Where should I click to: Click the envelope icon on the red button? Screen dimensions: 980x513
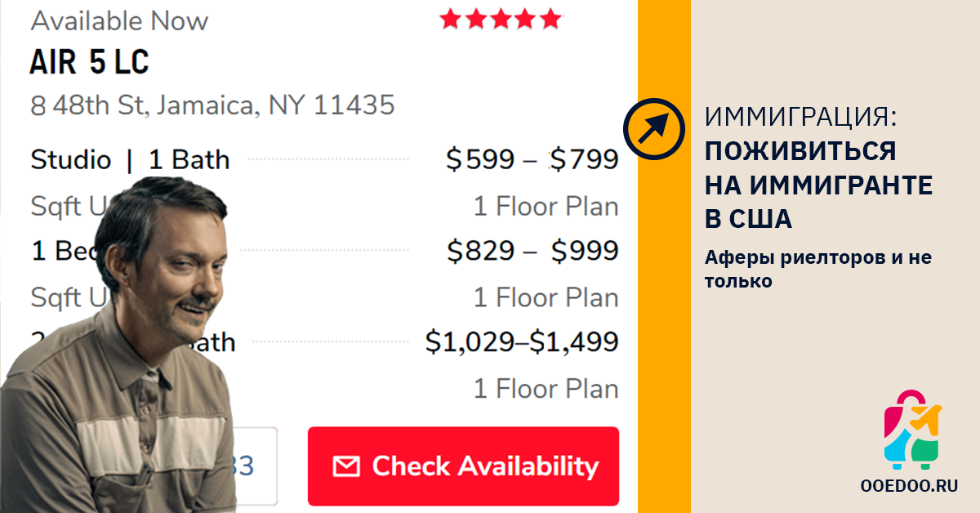click(x=346, y=466)
